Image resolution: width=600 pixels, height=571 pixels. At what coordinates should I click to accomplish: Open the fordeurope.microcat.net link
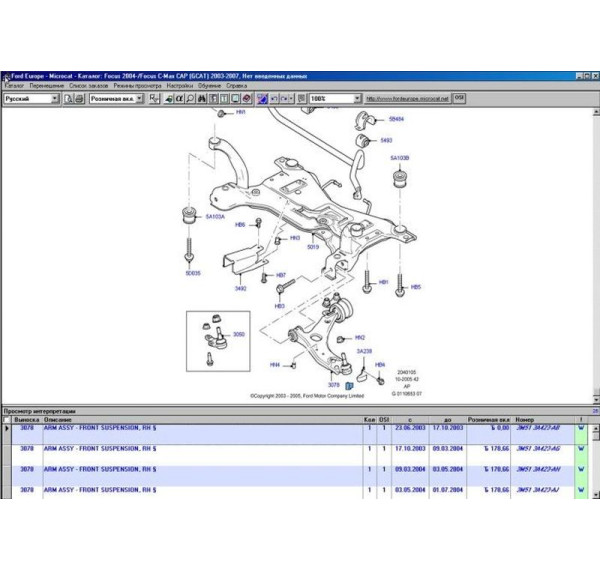click(x=408, y=99)
